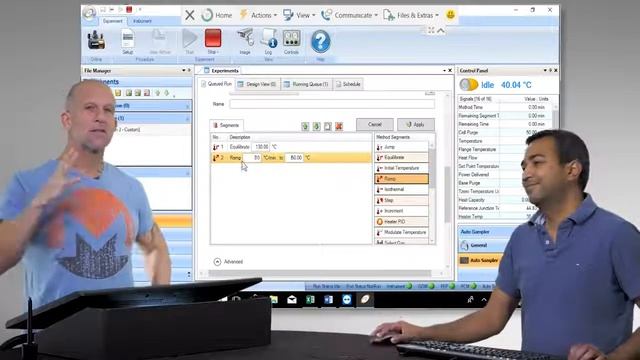The image size is (640, 360).
Task: Open the Log view icon
Action: 269,38
